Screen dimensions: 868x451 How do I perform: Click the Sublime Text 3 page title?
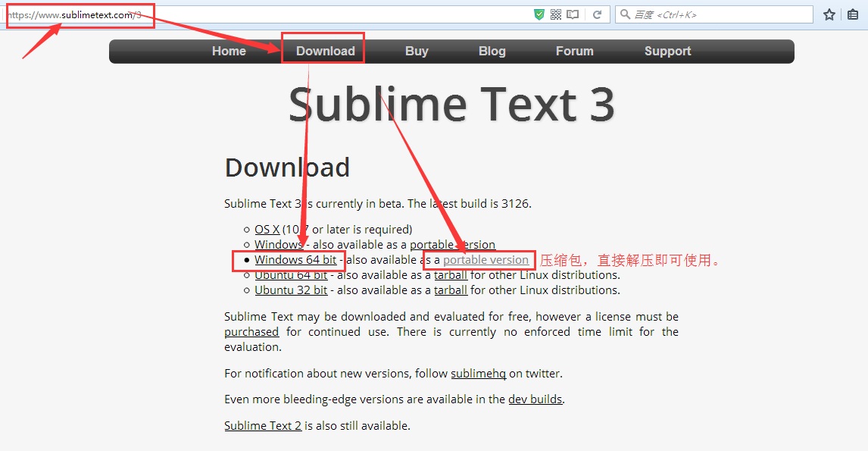[451, 104]
